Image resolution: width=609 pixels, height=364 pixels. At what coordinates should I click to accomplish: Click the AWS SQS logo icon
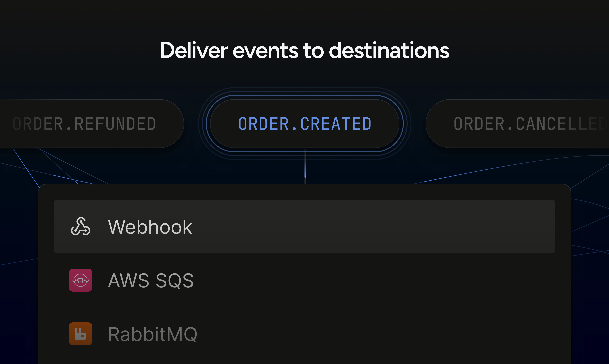[x=81, y=280]
